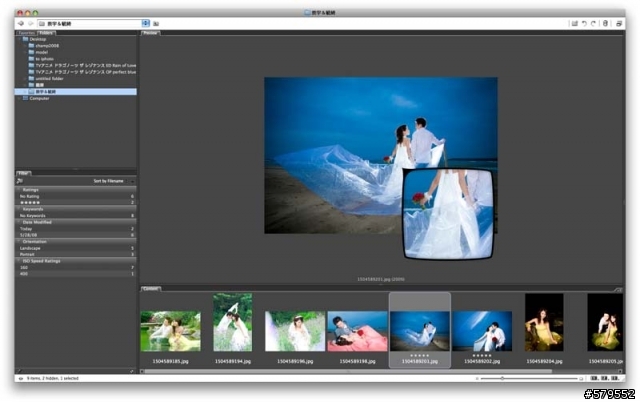This screenshot has height=402, width=640.
Task: Click larger thumbnail size icon
Action: click(x=581, y=378)
